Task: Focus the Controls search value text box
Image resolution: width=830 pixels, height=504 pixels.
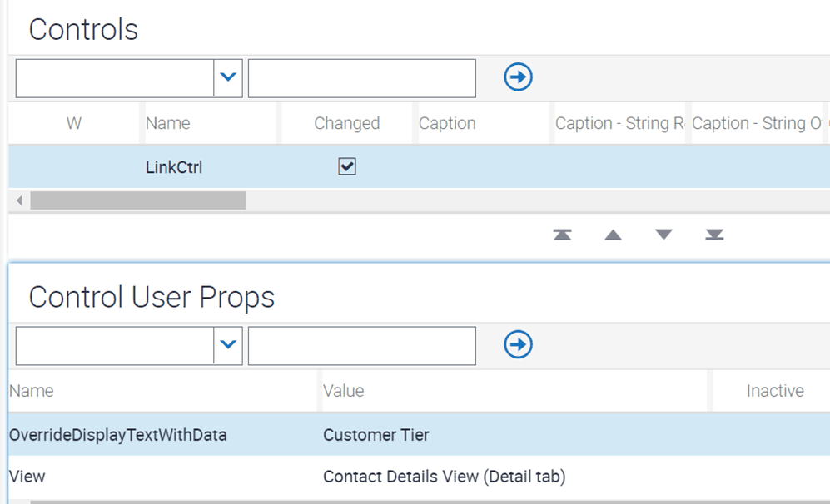Action: 362,78
